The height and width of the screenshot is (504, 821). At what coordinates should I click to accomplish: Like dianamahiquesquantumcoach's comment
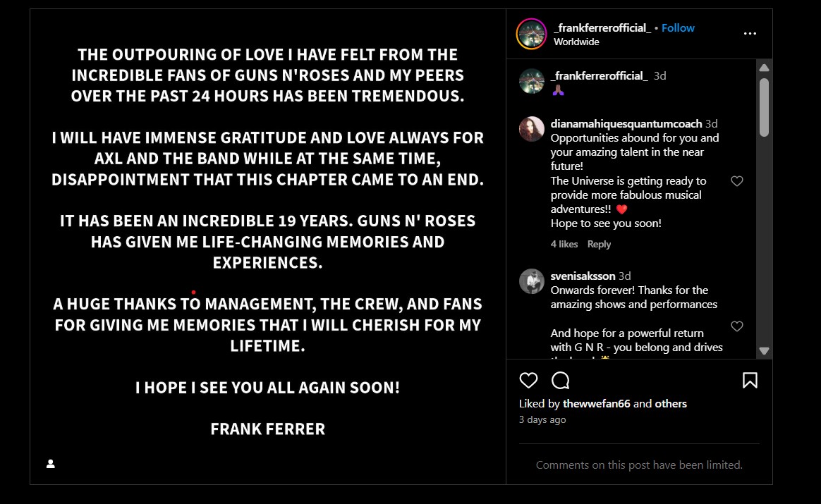737,181
